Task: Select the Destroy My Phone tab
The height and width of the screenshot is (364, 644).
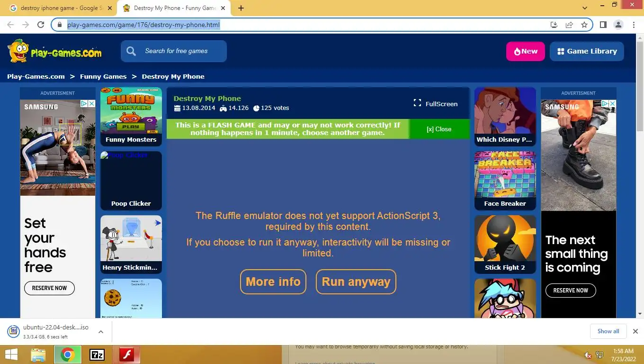Action: [174, 8]
